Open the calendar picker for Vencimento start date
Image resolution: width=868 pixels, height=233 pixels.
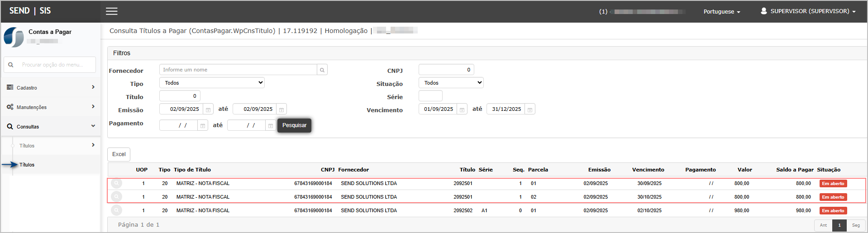click(x=462, y=109)
